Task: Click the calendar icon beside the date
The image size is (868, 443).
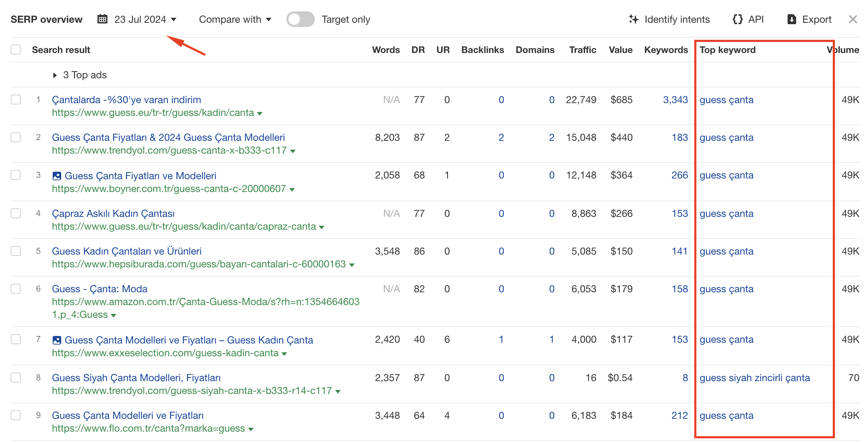Action: (x=102, y=19)
